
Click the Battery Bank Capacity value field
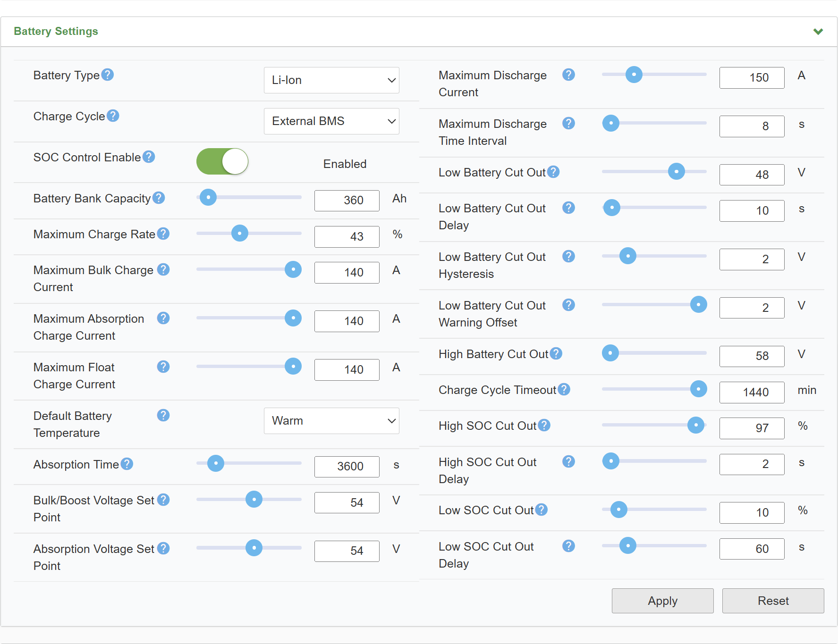(347, 201)
